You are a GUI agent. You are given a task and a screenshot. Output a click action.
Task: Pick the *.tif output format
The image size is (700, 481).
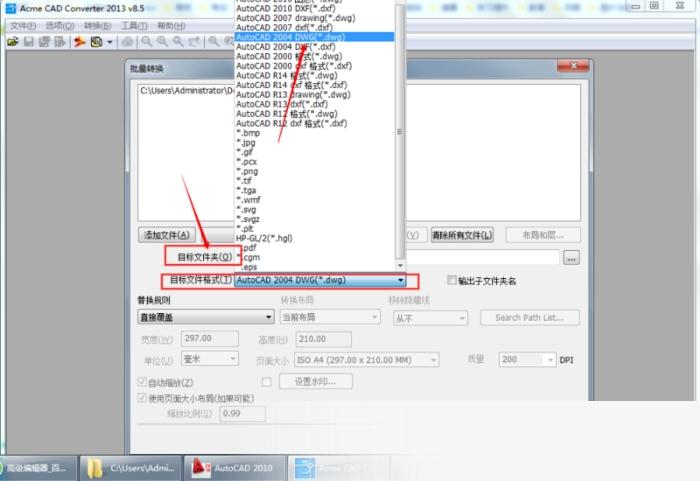(x=314, y=181)
